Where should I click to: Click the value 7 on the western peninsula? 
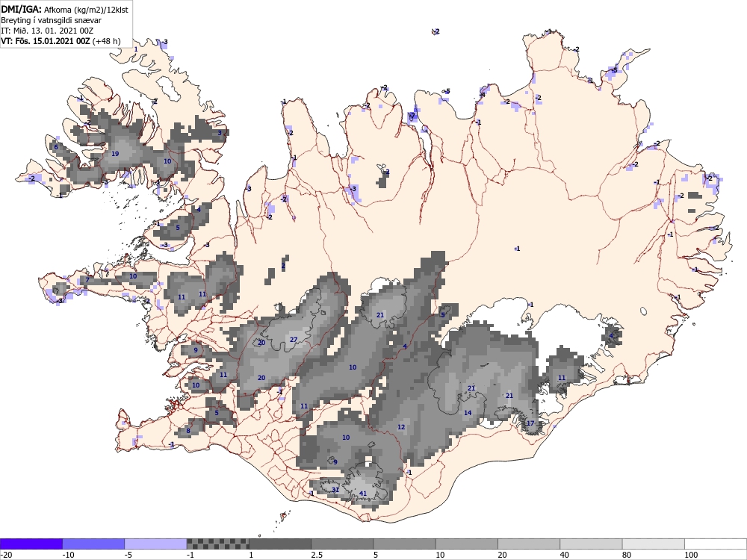[87, 280]
